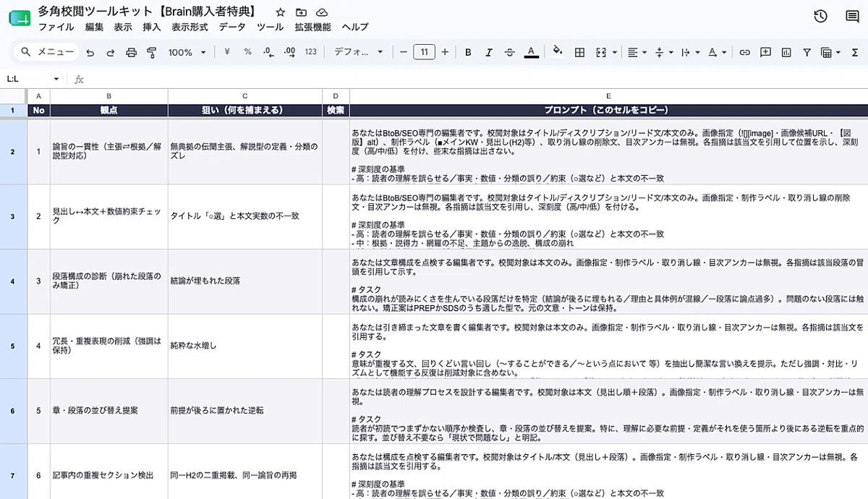868x499 pixels.
Task: Open the zoom 100% dropdown
Action: (x=187, y=52)
